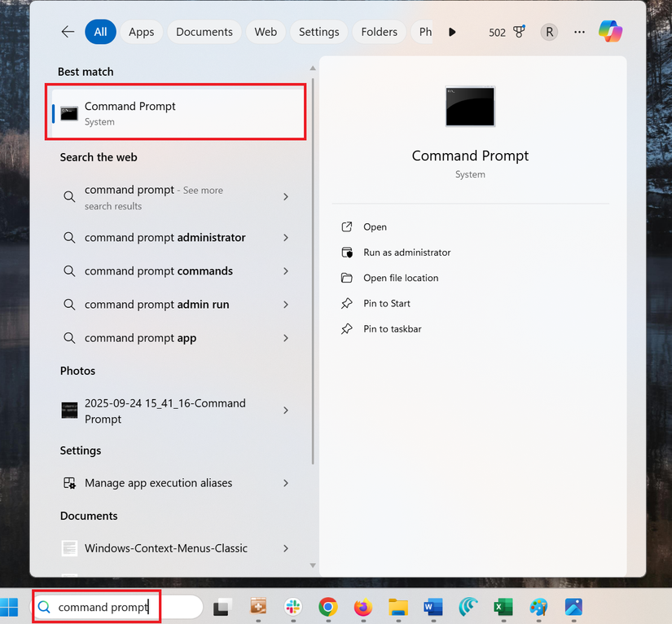Open Command Prompt best match result
This screenshot has width=672, height=624.
click(x=176, y=112)
